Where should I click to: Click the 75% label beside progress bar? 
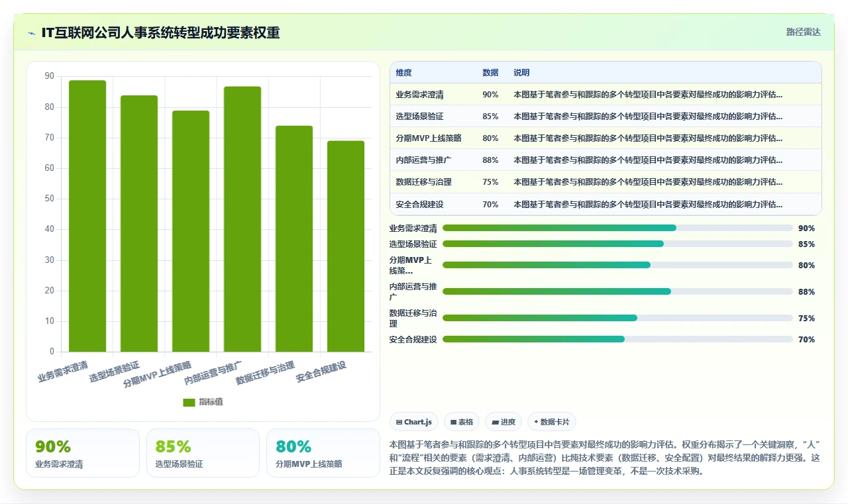pos(806,318)
